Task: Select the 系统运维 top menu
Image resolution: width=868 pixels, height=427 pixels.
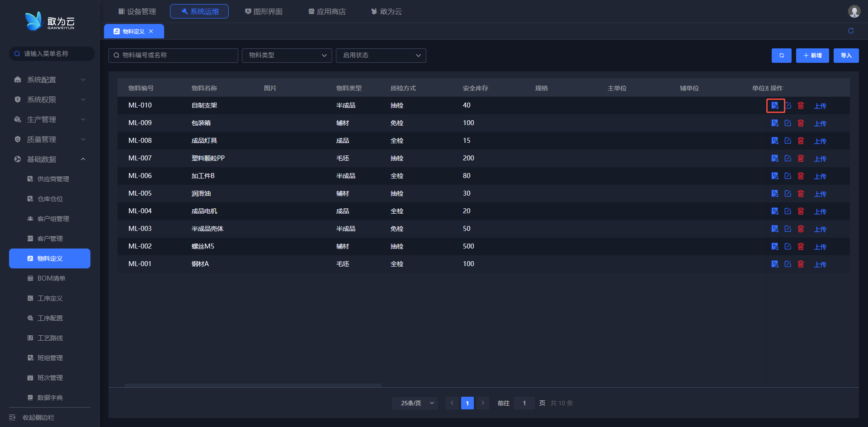Action: tap(199, 11)
